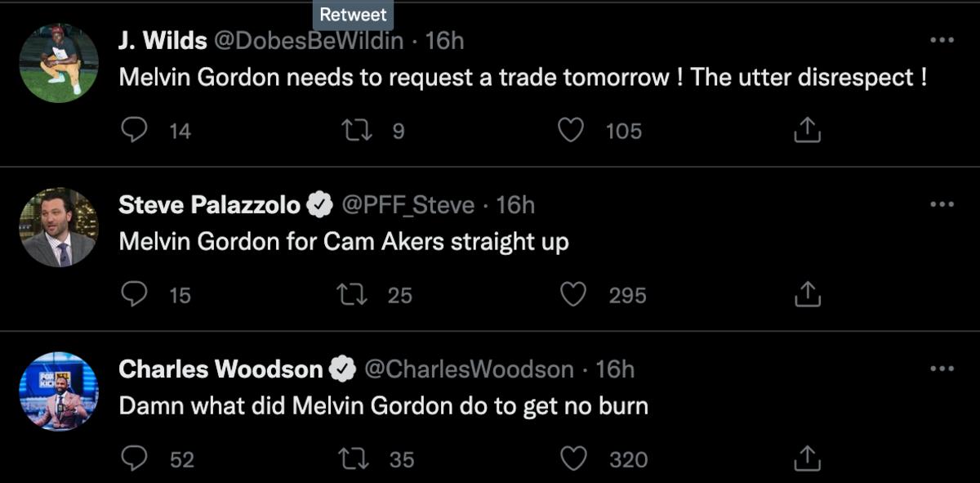Open more options on J. Wilds' tweet
This screenshot has width=980, height=483.
point(942,40)
